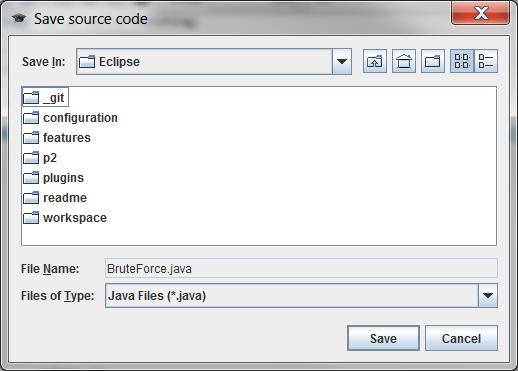
Task: Click the Save button
Action: pos(383,338)
